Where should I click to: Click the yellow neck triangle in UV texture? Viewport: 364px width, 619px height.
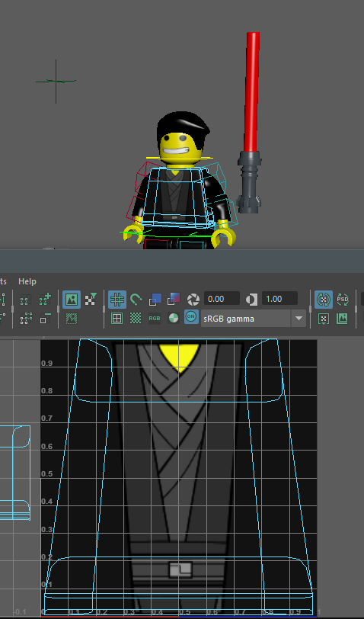click(179, 358)
